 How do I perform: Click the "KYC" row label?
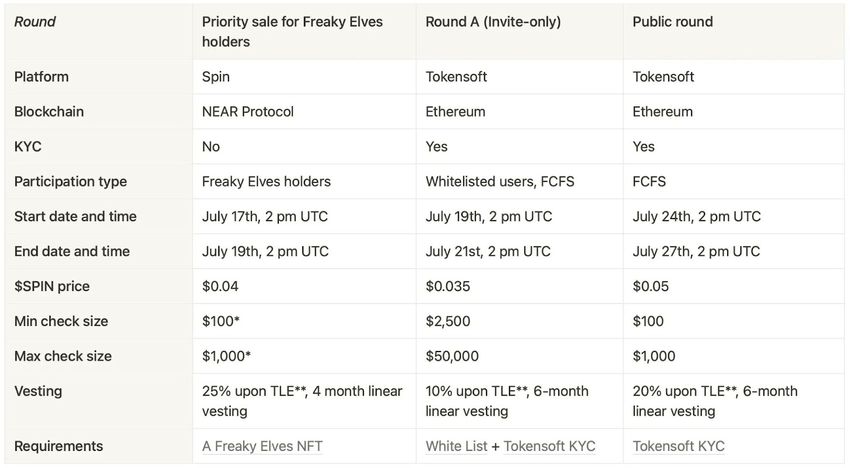28,146
